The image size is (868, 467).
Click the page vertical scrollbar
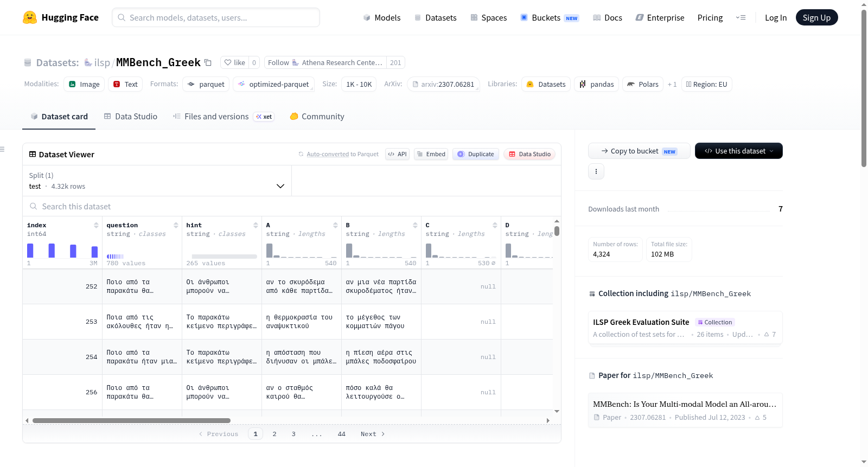click(864, 88)
